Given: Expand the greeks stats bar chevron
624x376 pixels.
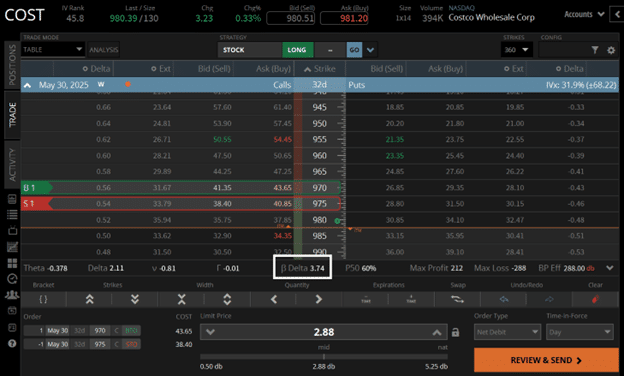Looking at the screenshot, I should pyautogui.click(x=610, y=268).
